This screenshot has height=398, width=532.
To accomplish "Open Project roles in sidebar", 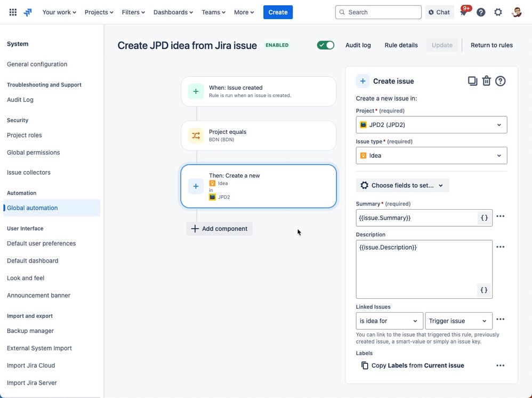I will [25, 135].
